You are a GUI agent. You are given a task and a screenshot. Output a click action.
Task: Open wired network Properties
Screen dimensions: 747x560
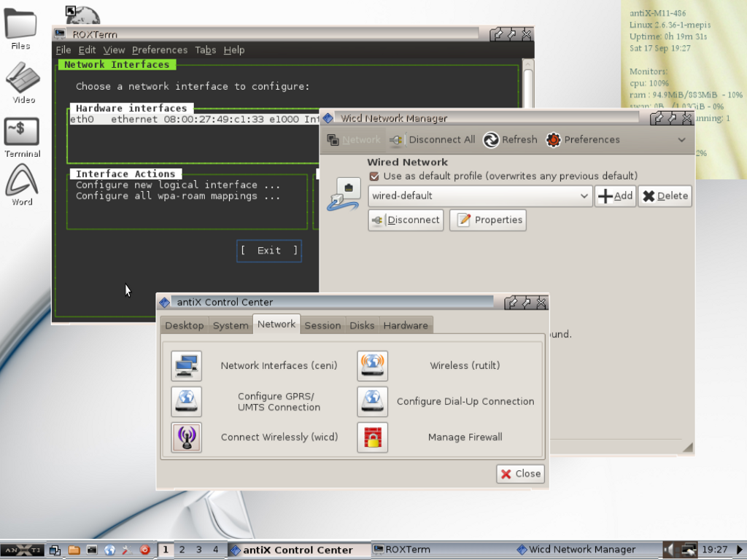(488, 220)
